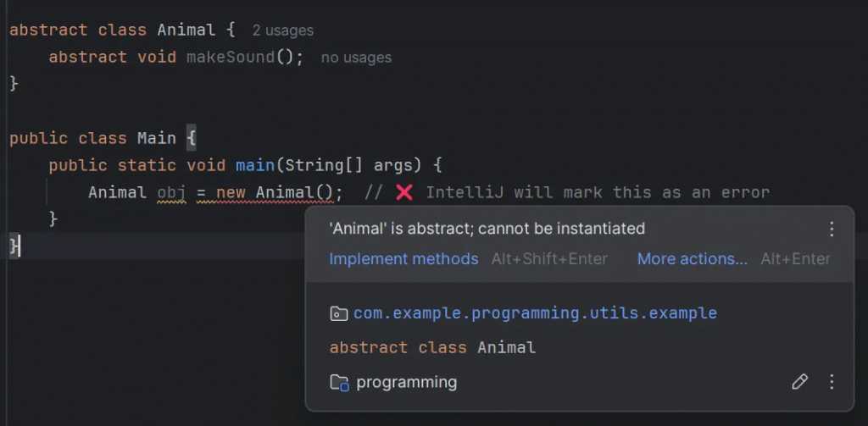
Task: Click the underlined obj variable
Action: click(171, 192)
